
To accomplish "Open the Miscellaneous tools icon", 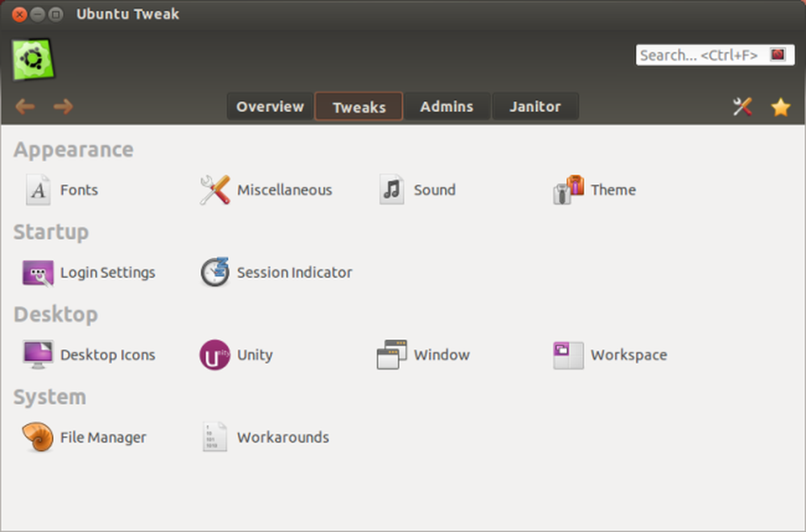I will coord(215,190).
